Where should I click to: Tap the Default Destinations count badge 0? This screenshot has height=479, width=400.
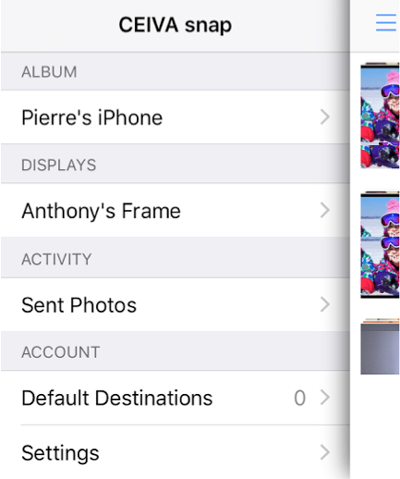tap(300, 398)
